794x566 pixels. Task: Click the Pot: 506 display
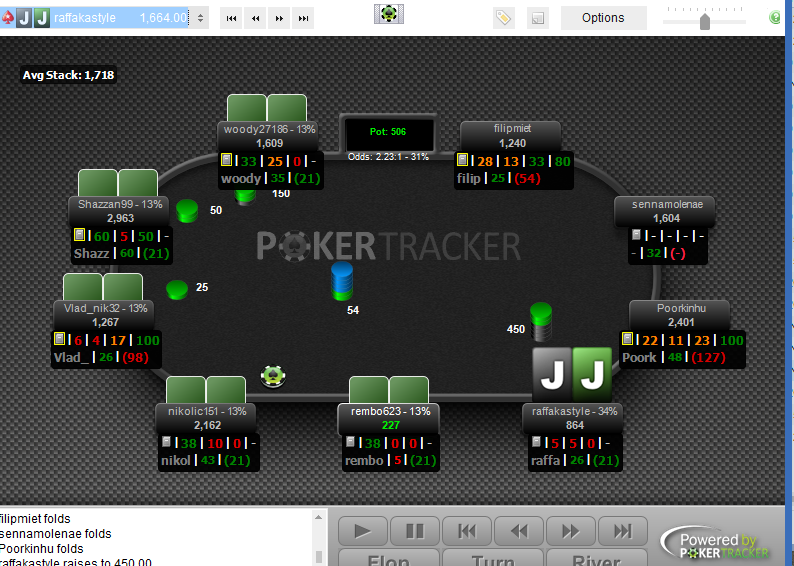[388, 132]
